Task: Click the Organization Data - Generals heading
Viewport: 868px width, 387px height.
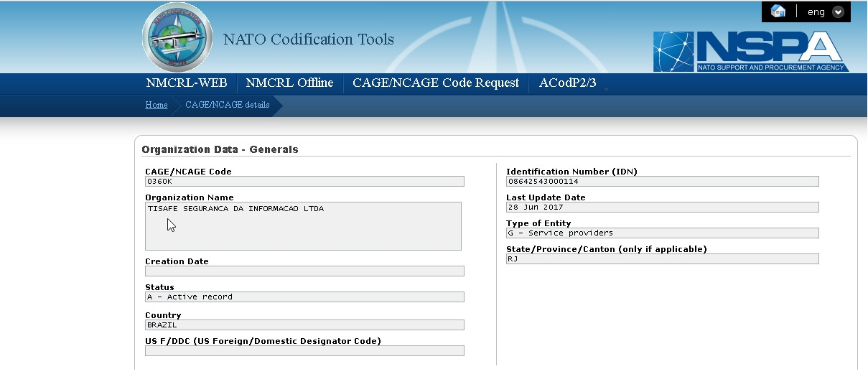Action: [x=220, y=149]
